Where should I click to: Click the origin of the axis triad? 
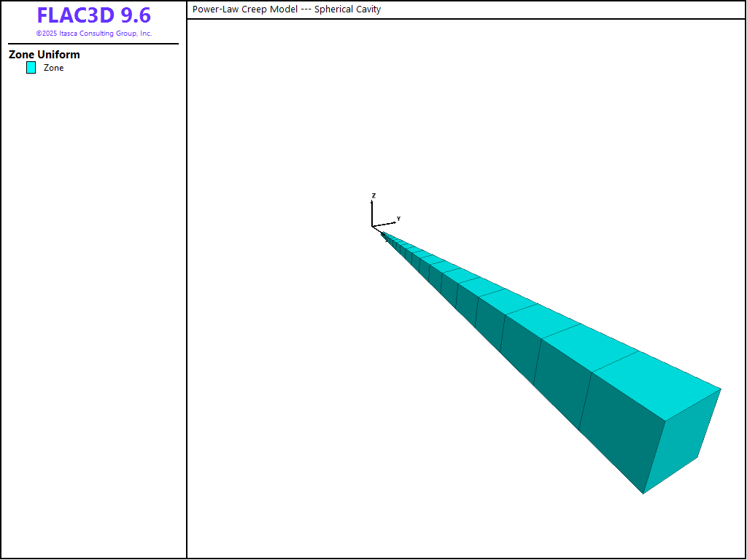[x=373, y=227]
